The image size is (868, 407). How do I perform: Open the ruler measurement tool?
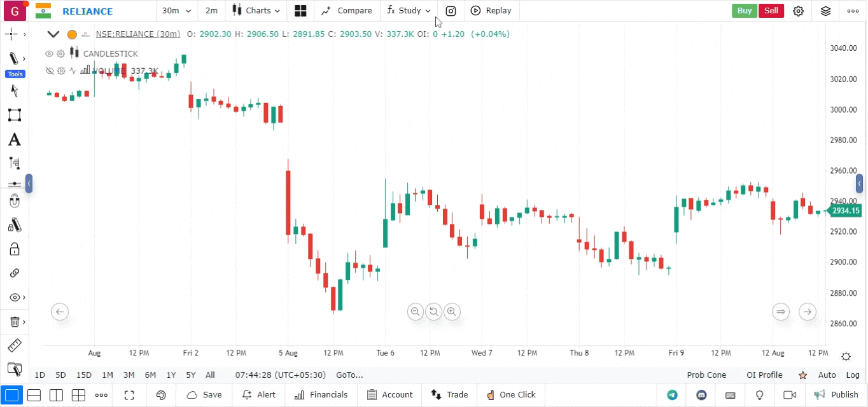(x=14, y=346)
